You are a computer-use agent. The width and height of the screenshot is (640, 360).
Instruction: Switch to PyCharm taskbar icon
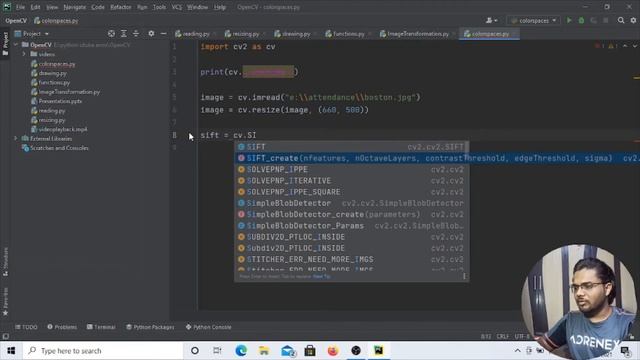click(379, 351)
